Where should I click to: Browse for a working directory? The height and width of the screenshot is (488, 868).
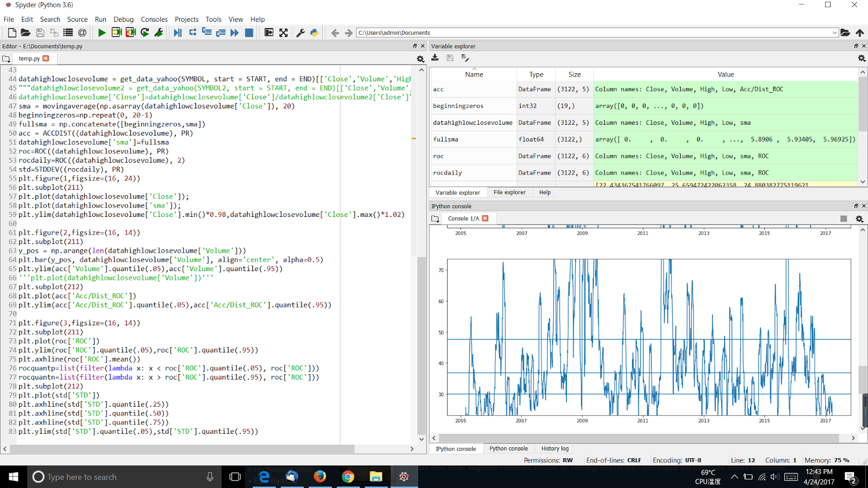845,33
